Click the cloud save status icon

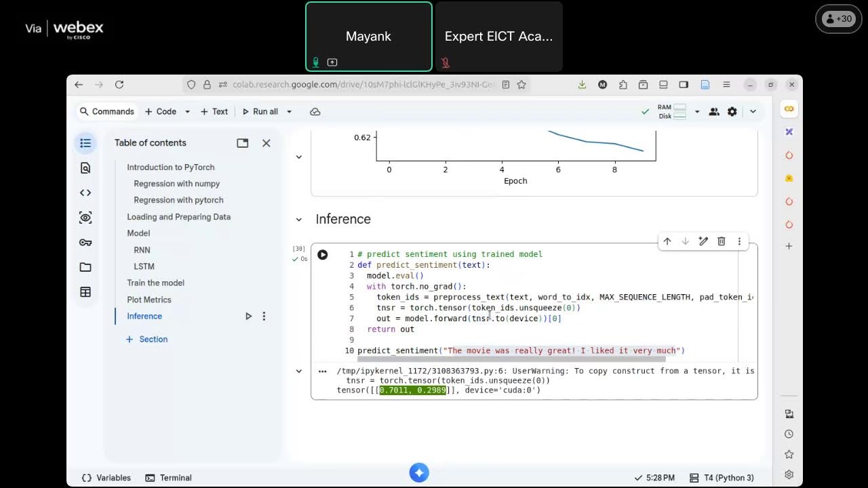point(315,112)
